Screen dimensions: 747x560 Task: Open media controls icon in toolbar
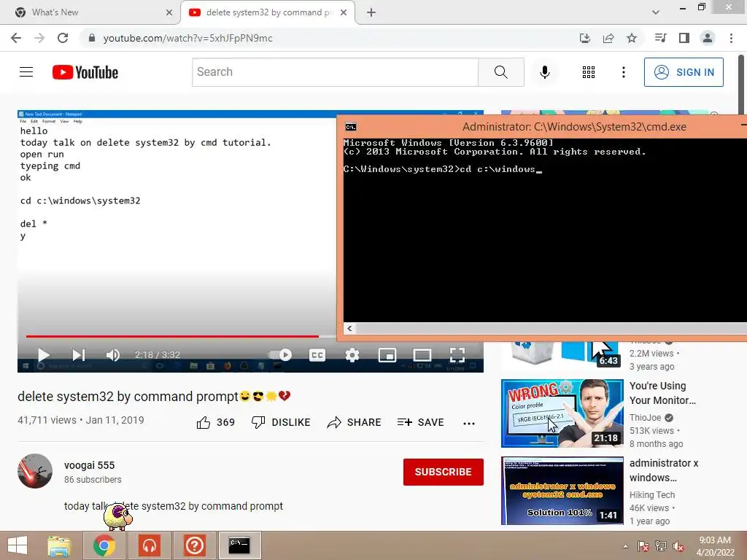tap(660, 38)
